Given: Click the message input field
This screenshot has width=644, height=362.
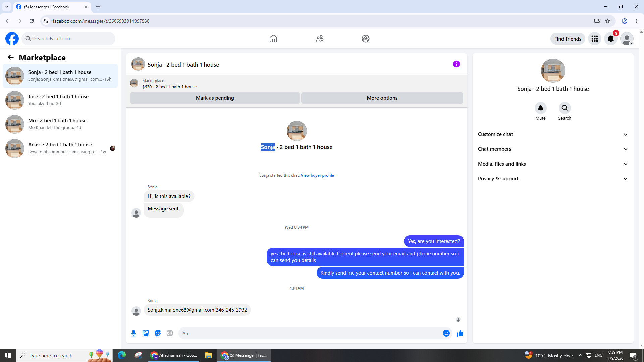Looking at the screenshot, I should [x=310, y=333].
